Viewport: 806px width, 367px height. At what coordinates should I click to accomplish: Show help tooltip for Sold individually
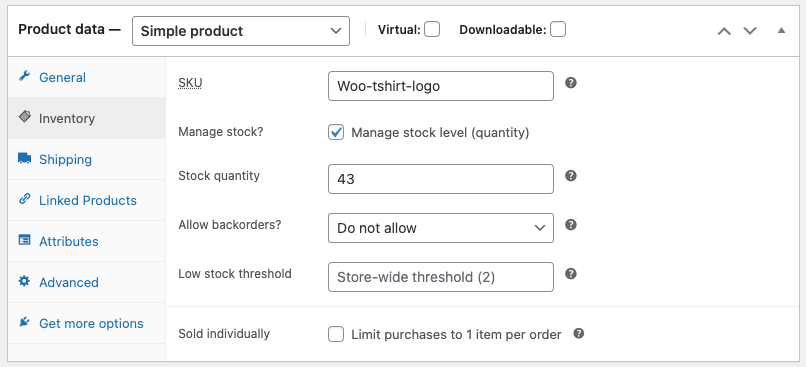point(579,334)
